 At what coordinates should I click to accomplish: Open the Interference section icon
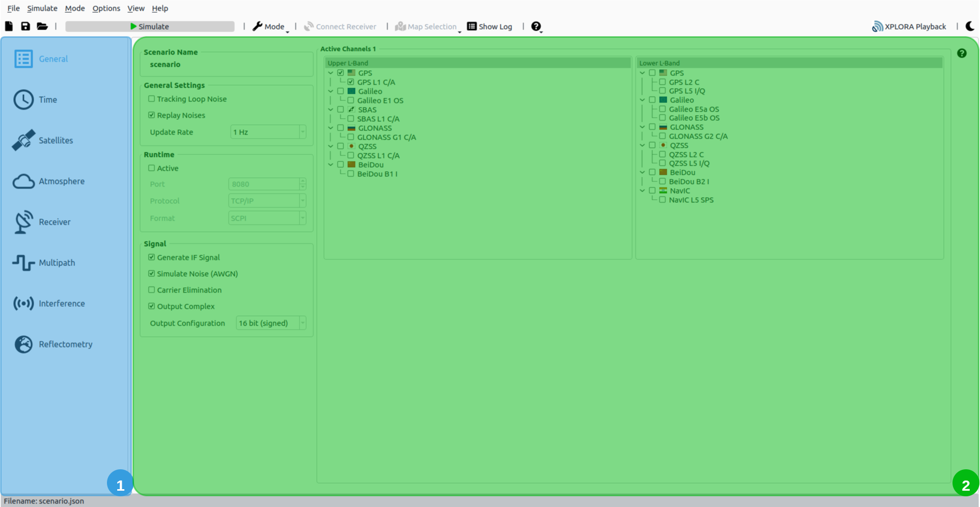[23, 304]
